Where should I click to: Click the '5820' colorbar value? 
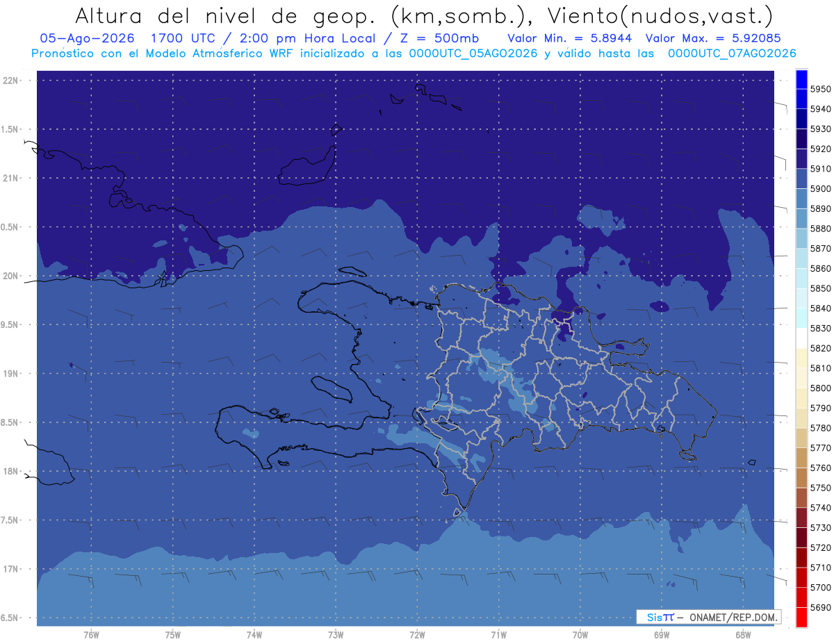point(819,348)
